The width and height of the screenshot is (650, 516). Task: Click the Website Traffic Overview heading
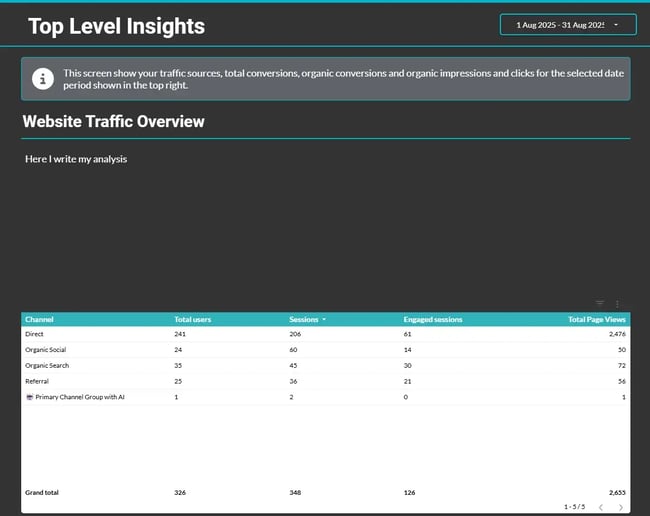[x=113, y=122]
